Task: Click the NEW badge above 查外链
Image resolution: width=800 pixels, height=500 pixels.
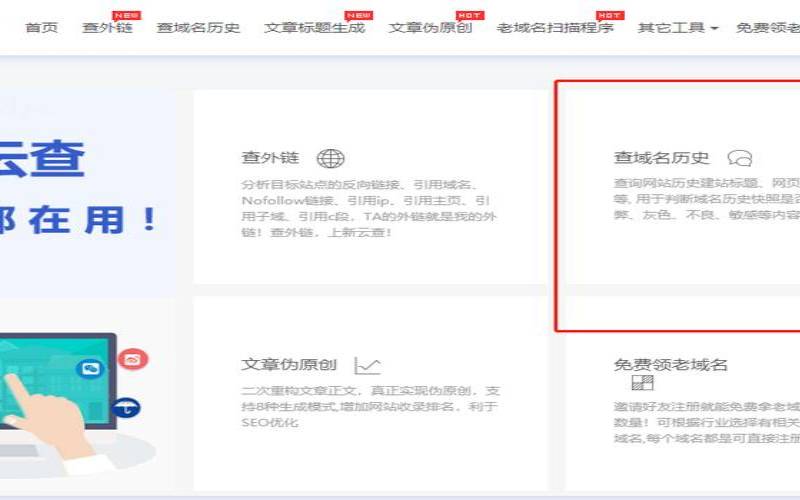Action: (127, 15)
